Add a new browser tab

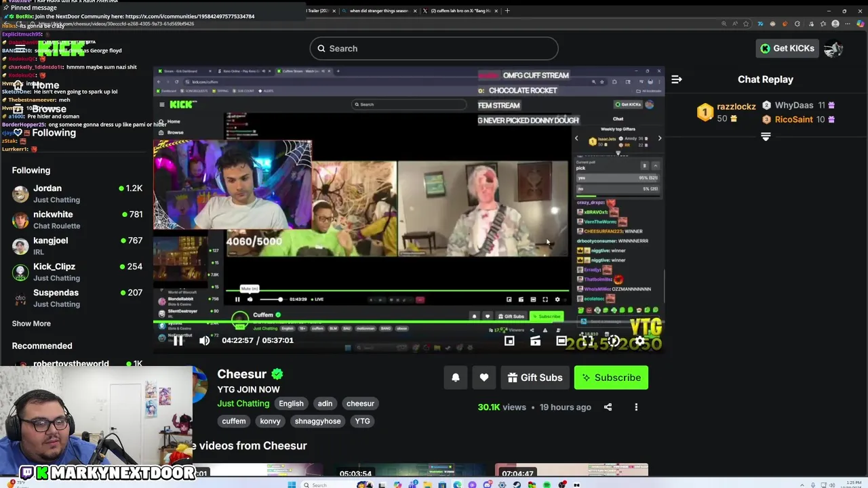[x=507, y=11]
